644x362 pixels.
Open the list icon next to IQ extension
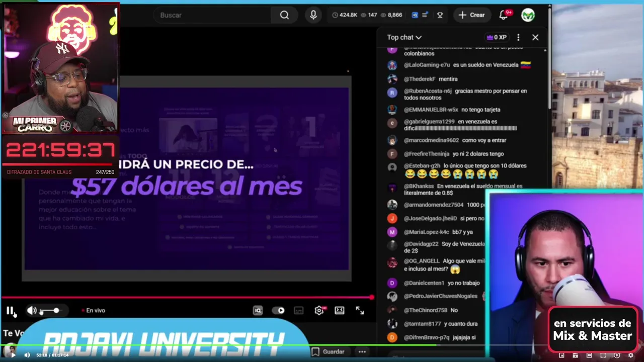[x=425, y=15]
